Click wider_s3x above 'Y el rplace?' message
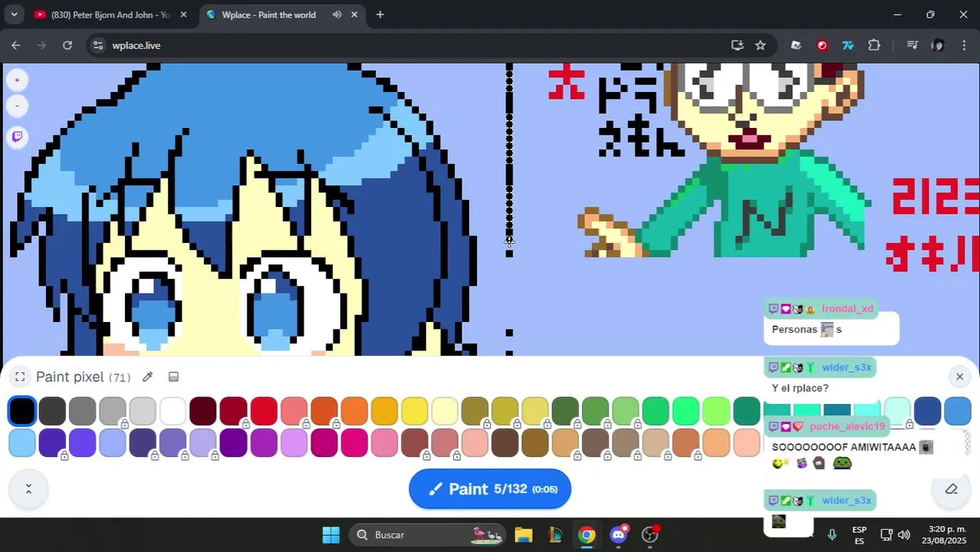 coord(847,367)
